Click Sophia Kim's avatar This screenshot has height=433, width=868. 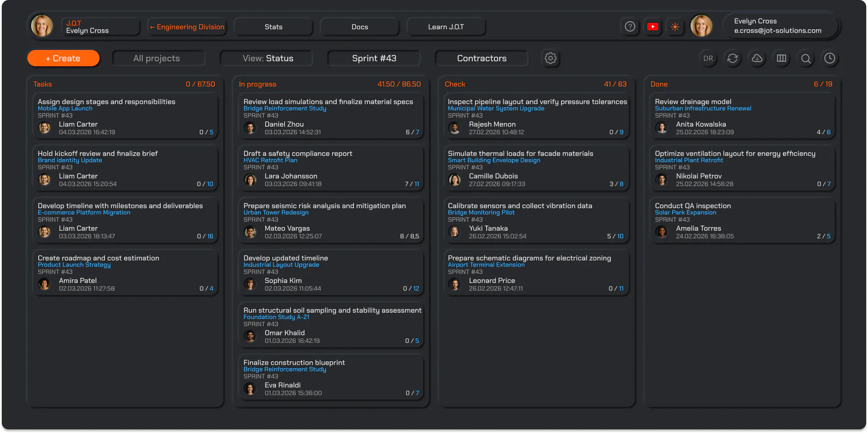(x=250, y=284)
